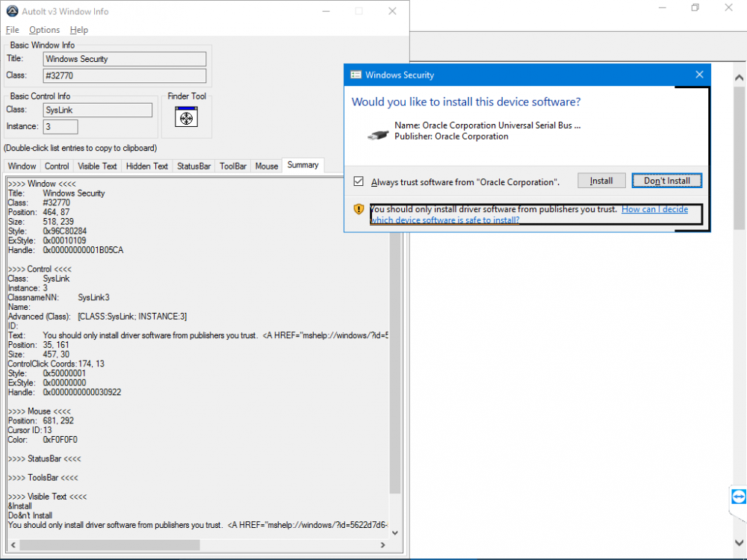Click the Instance field showing 3
Screen dimensions: 747x560
(61, 127)
